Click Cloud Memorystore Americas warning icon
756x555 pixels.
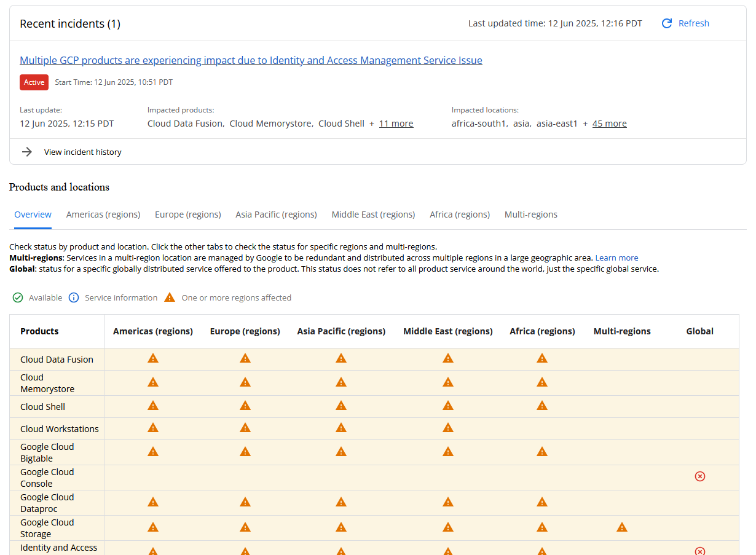tap(153, 382)
